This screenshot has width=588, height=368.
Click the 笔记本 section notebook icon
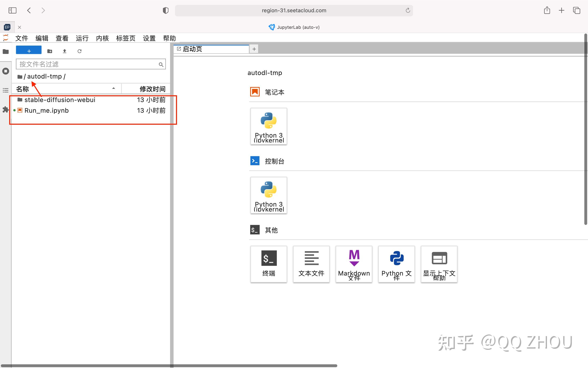point(255,92)
